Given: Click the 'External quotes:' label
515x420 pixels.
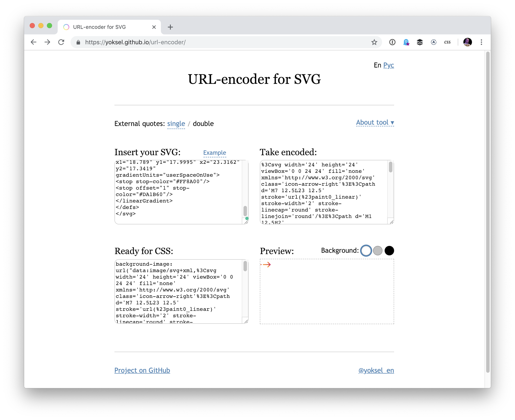Looking at the screenshot, I should click(140, 124).
